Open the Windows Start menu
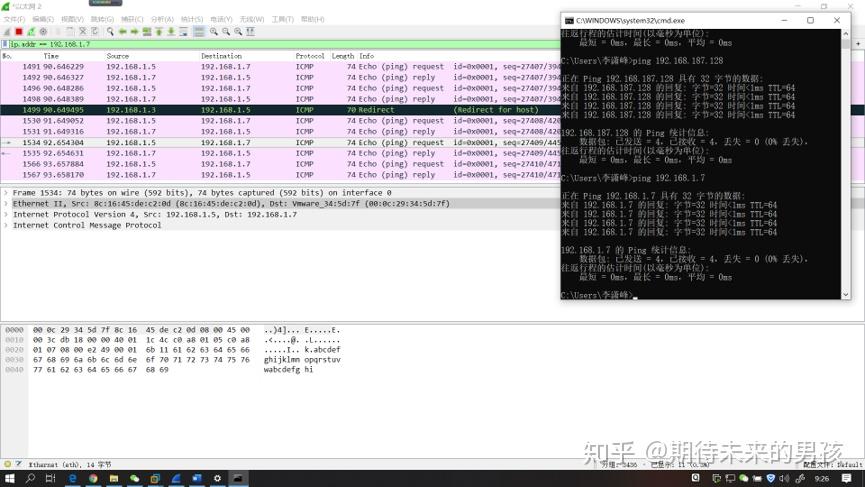This screenshot has height=487, width=865. pyautogui.click(x=9, y=478)
